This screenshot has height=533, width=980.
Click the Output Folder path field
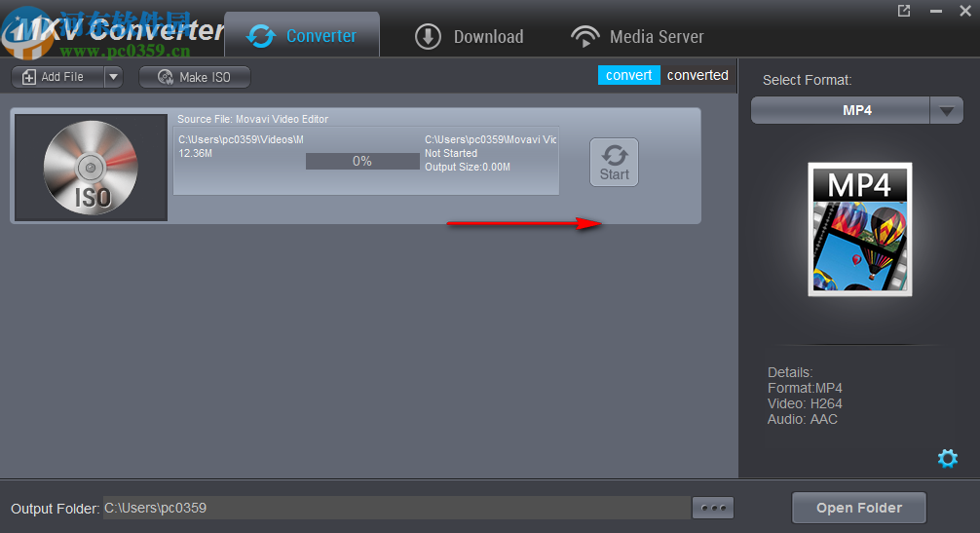pyautogui.click(x=396, y=508)
